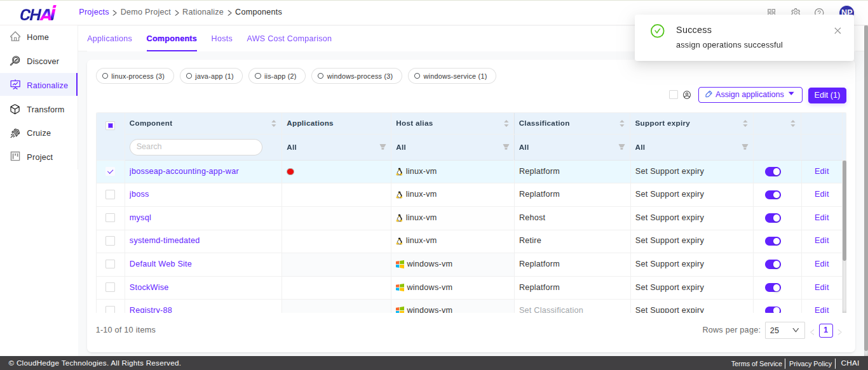Switch to the Hosts tab
The height and width of the screenshot is (370, 868).
click(222, 39)
